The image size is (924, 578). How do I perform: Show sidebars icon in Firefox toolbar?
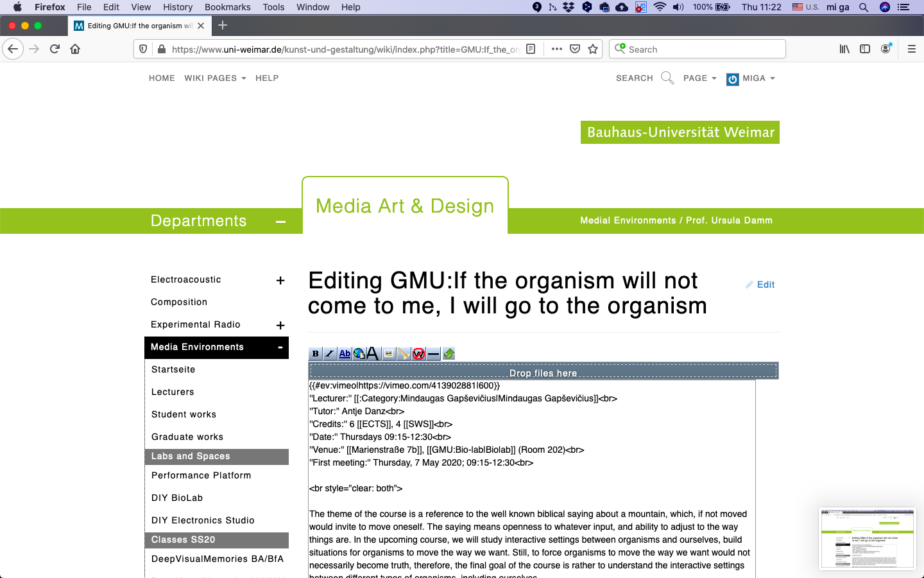865,49
